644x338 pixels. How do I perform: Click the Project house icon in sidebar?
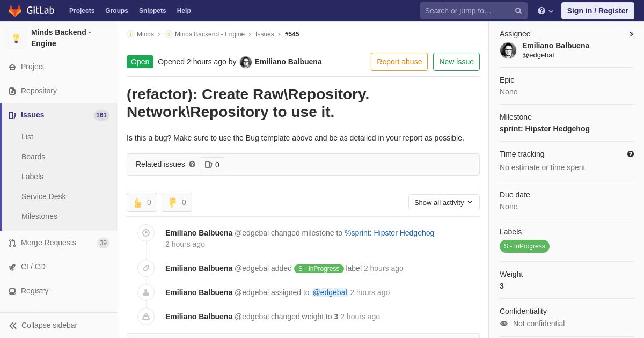[x=12, y=67]
